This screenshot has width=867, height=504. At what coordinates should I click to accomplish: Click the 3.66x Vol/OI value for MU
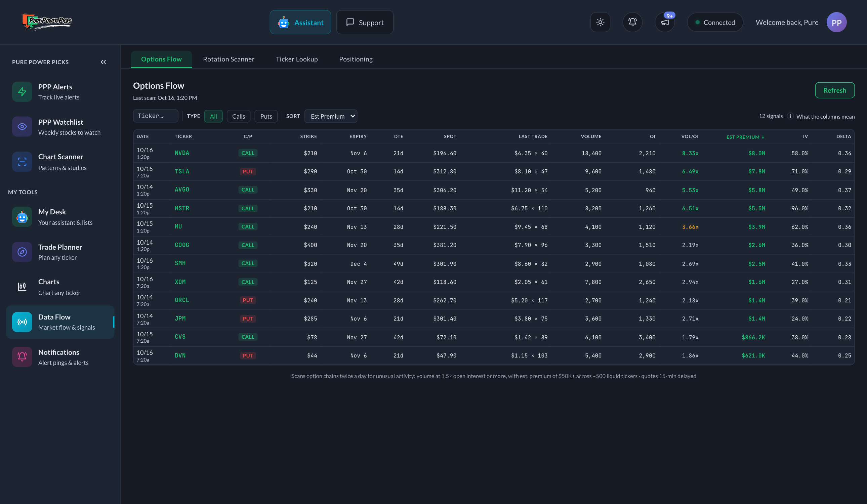click(690, 227)
